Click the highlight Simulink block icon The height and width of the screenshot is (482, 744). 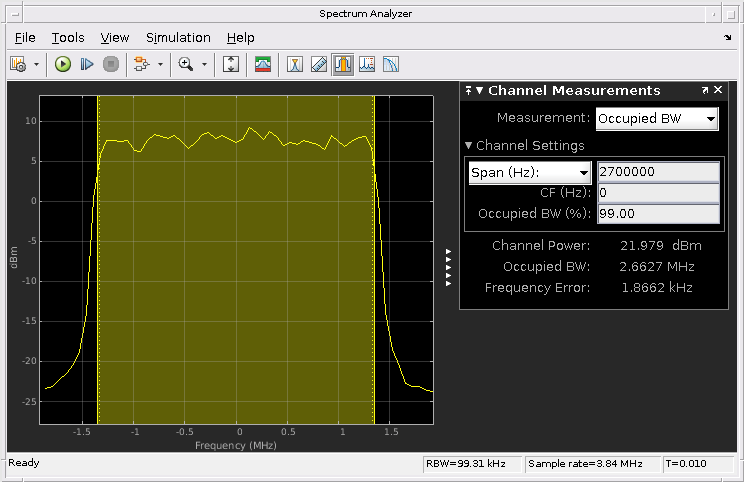click(x=141, y=64)
